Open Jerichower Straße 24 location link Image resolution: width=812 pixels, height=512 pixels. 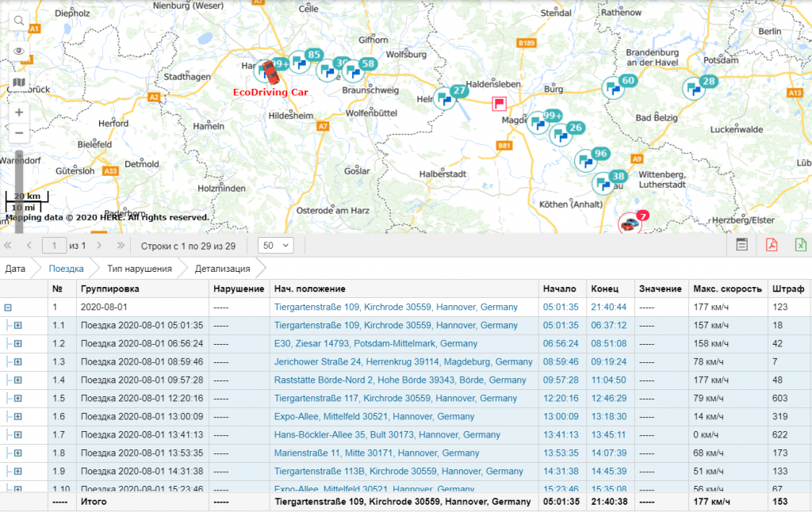click(x=403, y=361)
